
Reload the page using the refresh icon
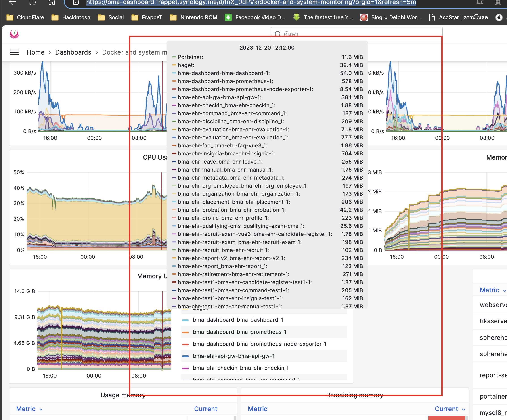(32, 2)
